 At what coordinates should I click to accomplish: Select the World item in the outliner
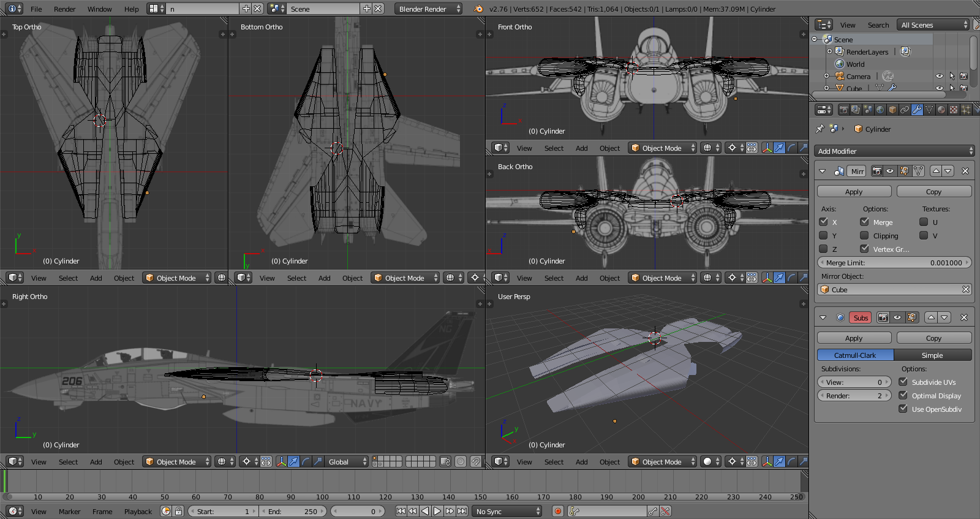pos(856,64)
